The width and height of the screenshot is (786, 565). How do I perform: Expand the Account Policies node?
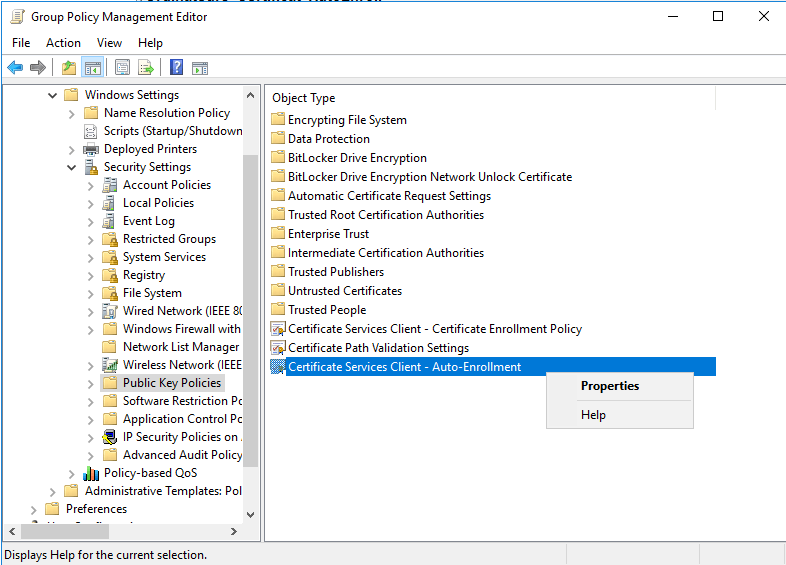click(90, 186)
